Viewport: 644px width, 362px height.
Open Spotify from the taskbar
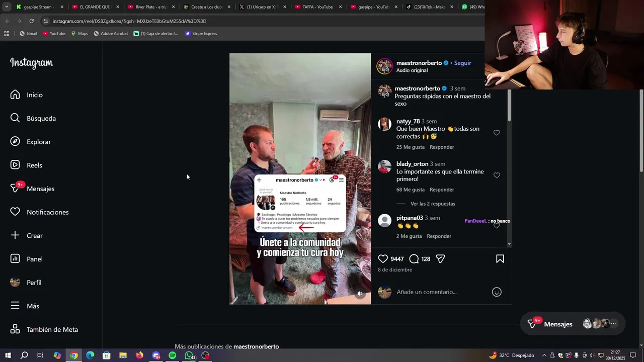pos(172,355)
